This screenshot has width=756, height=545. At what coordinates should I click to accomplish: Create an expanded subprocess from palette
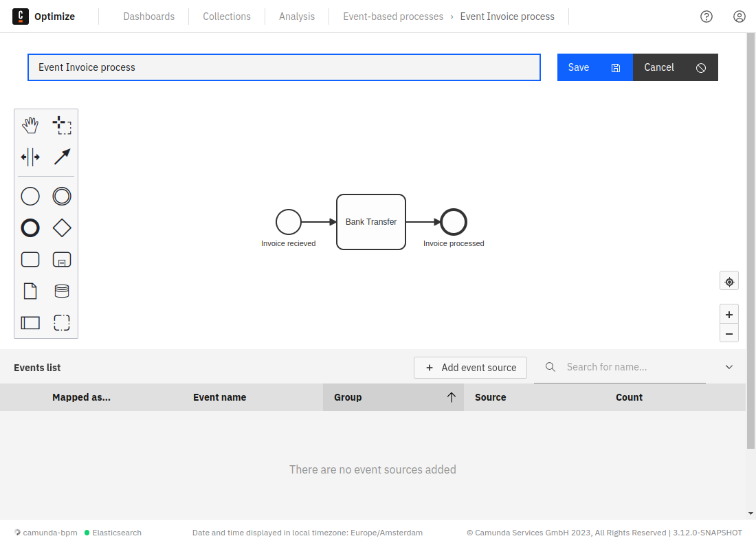click(62, 260)
